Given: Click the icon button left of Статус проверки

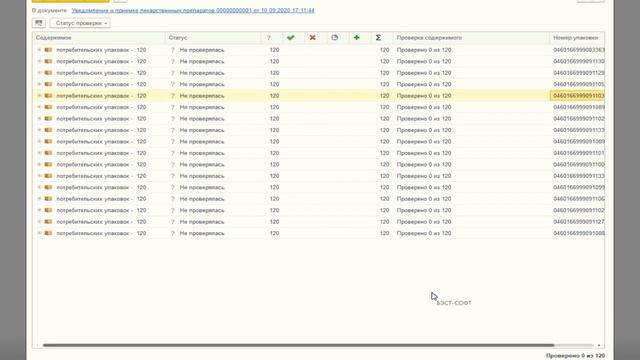Looking at the screenshot, I should [x=39, y=23].
